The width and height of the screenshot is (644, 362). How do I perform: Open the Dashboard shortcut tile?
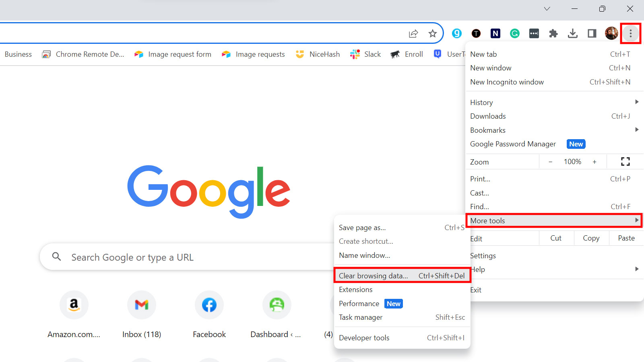[x=277, y=315]
